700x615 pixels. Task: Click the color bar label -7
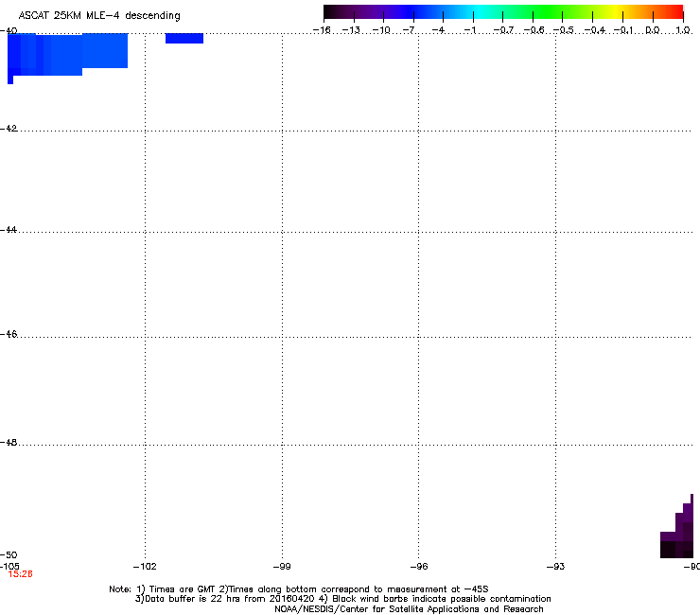tap(409, 30)
